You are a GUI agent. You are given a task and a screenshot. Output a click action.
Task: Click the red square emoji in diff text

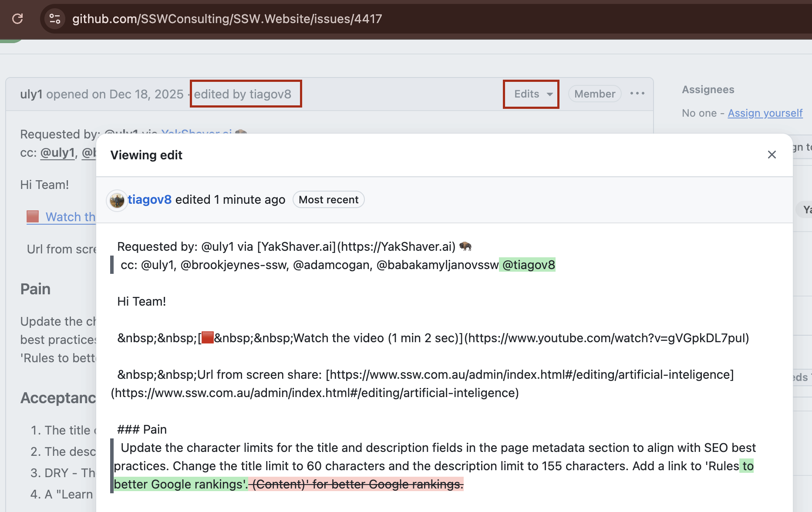point(208,338)
